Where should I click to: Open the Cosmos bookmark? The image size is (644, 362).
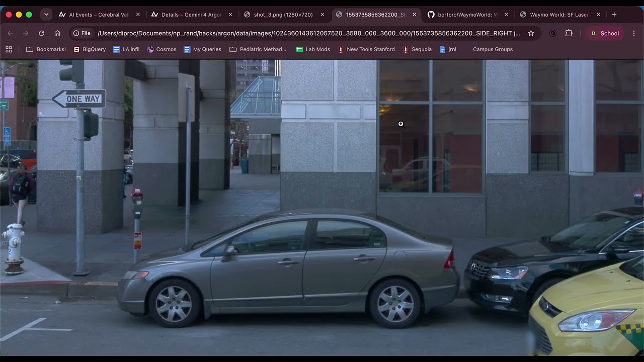click(162, 49)
